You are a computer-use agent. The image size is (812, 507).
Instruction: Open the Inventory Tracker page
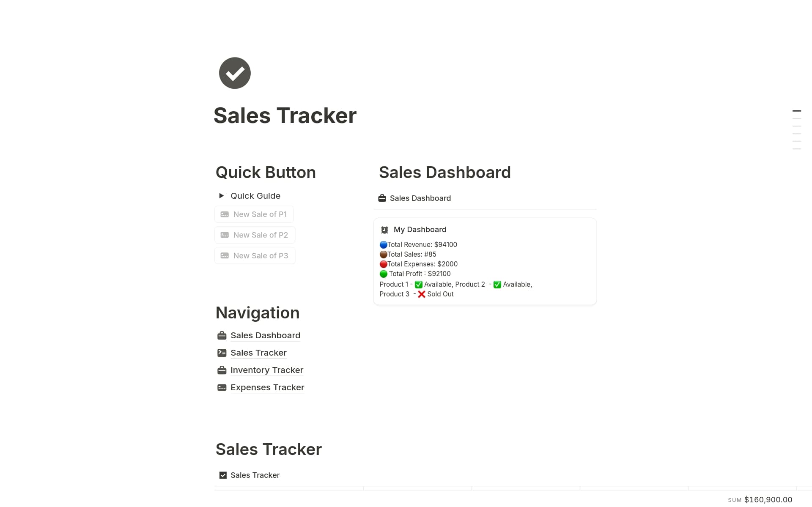267,370
